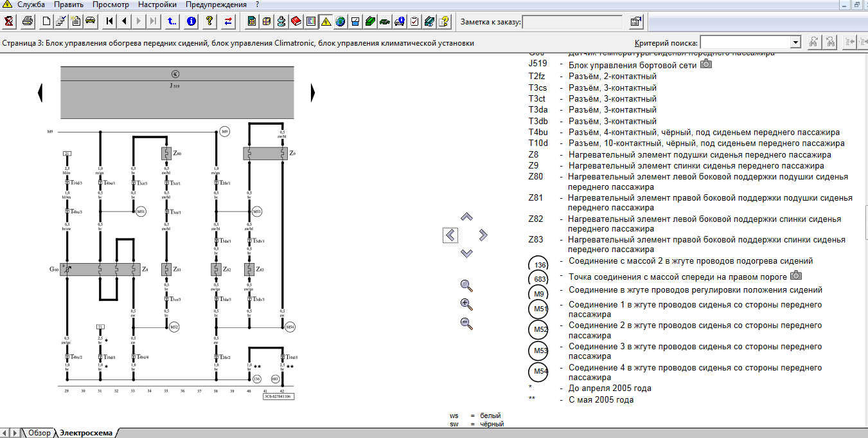
Task: Go to the next diagram page with the black right arrow
Action: 313,93
